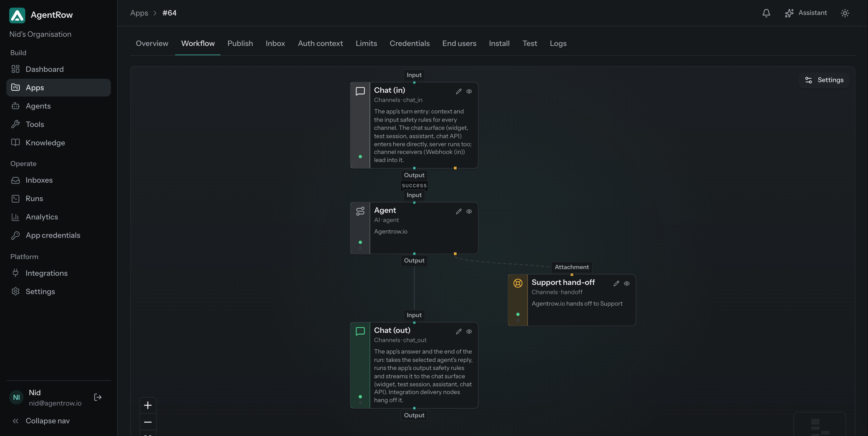Edit the Agent node with pencil icon
868x436 pixels.
pyautogui.click(x=459, y=211)
